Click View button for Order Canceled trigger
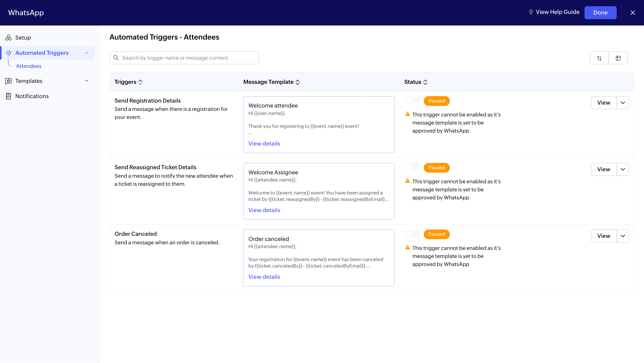644x363 pixels. coord(604,236)
